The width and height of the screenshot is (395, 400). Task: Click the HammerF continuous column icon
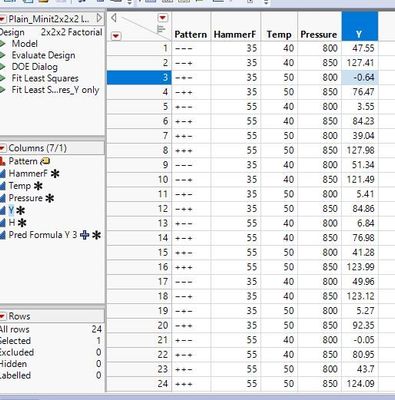point(3,174)
